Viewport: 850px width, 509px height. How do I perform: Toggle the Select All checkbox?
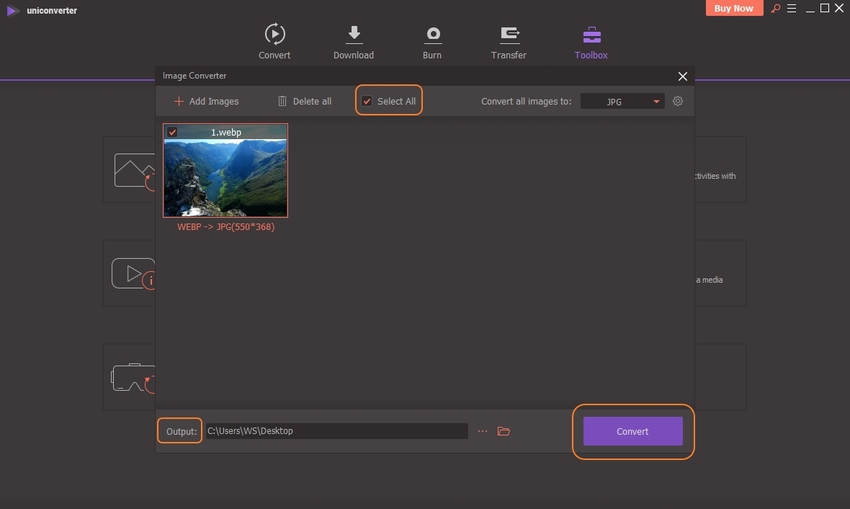(367, 101)
